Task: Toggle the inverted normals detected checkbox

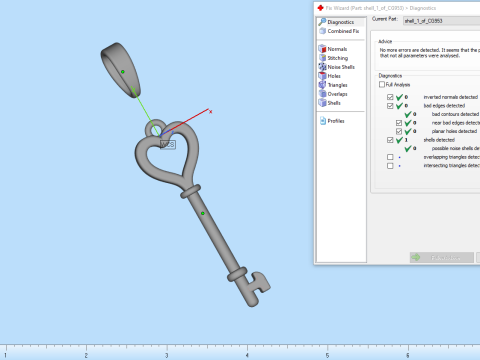Action: click(x=390, y=97)
